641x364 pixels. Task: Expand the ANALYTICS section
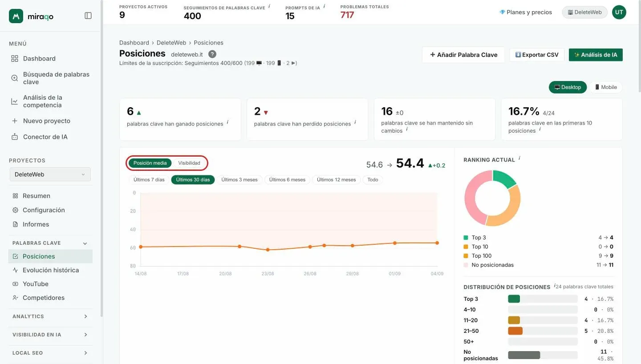pos(50,316)
